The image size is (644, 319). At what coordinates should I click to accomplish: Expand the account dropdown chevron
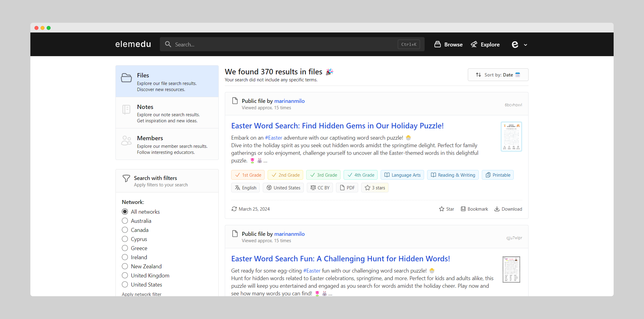point(526,45)
